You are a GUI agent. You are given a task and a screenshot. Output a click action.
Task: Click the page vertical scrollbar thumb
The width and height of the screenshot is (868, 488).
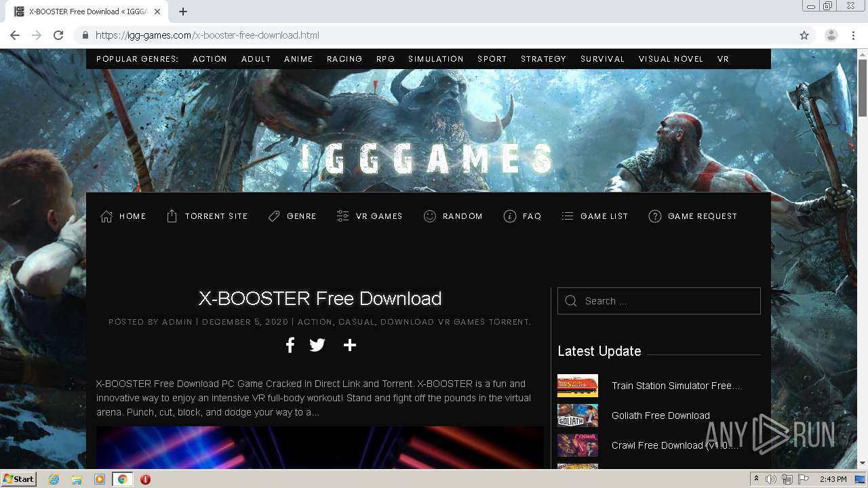pos(863,88)
